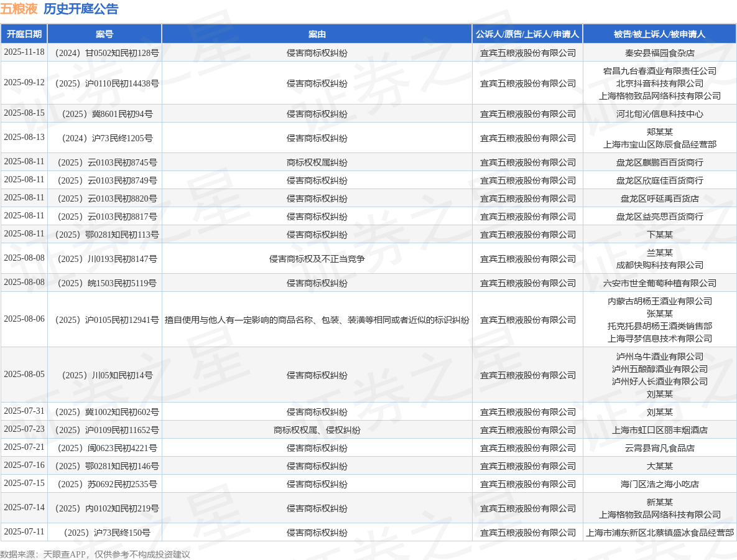
Task: Click date cell 2025-07-31
Action: coord(24,411)
